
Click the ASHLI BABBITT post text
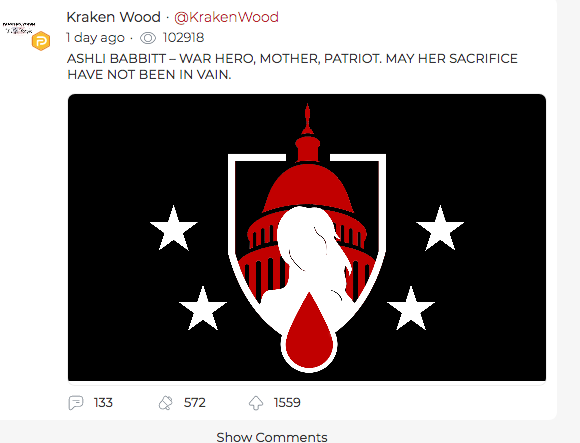point(292,67)
